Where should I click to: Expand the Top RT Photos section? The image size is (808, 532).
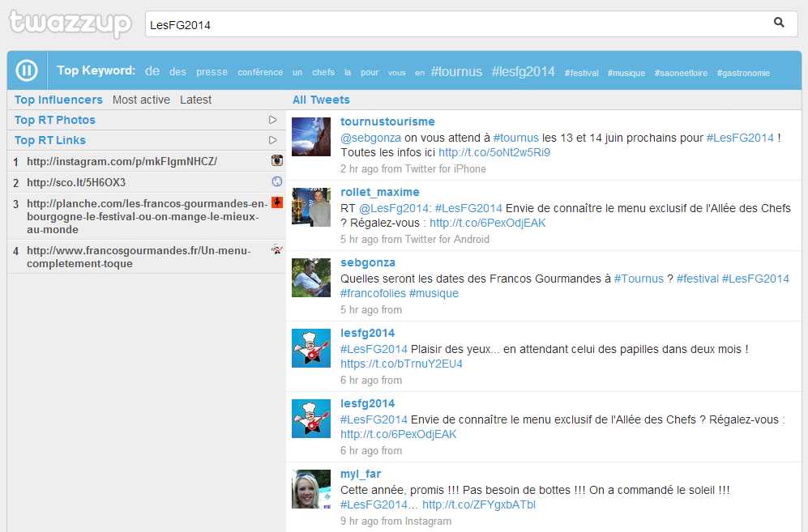click(273, 120)
